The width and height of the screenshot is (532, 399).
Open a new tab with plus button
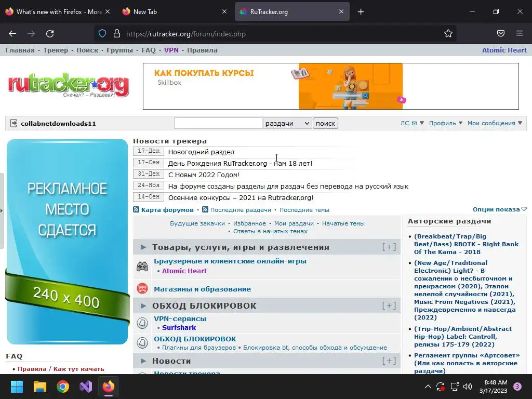[361, 12]
